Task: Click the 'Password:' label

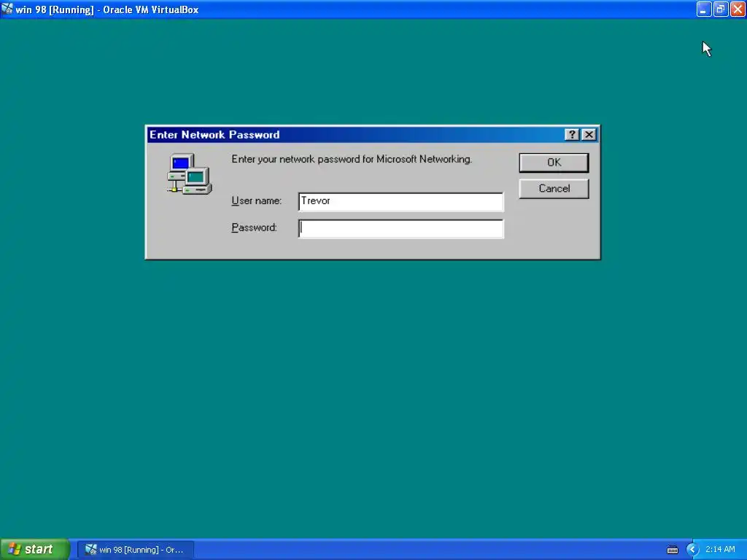Action: 254,227
